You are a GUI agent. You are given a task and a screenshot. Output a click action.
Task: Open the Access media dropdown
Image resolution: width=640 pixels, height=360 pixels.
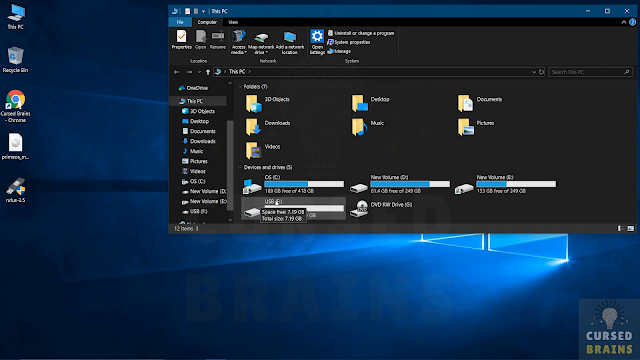[239, 42]
